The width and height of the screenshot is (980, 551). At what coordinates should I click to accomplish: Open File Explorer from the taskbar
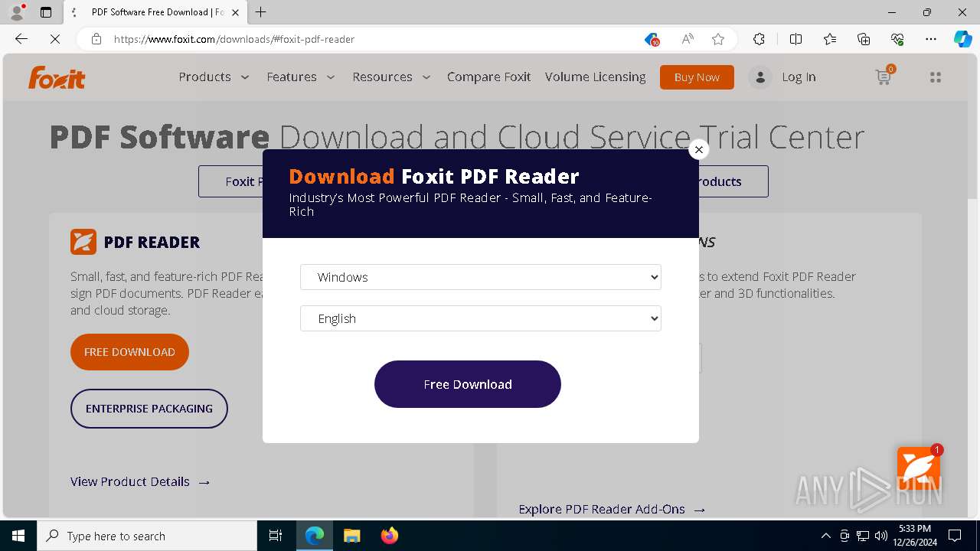pos(352,536)
